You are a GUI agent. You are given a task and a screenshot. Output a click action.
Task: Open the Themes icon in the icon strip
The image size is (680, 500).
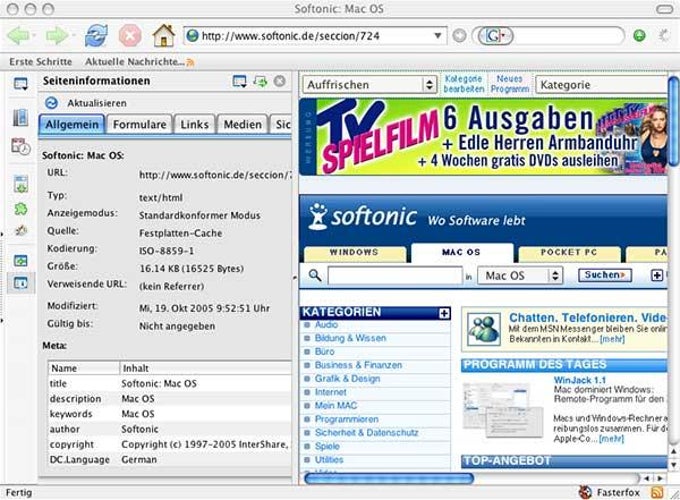click(x=21, y=230)
